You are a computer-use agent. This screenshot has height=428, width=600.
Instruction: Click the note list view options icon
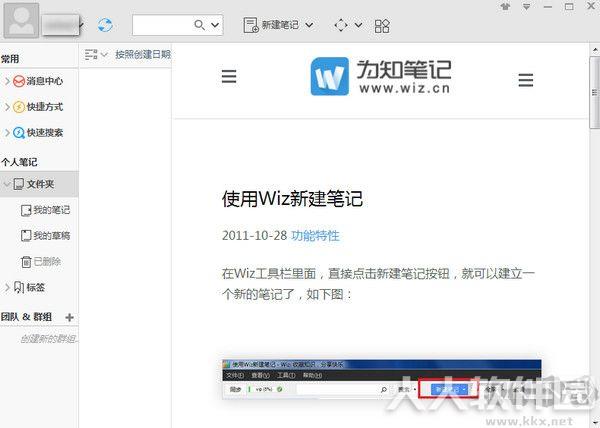coord(91,55)
